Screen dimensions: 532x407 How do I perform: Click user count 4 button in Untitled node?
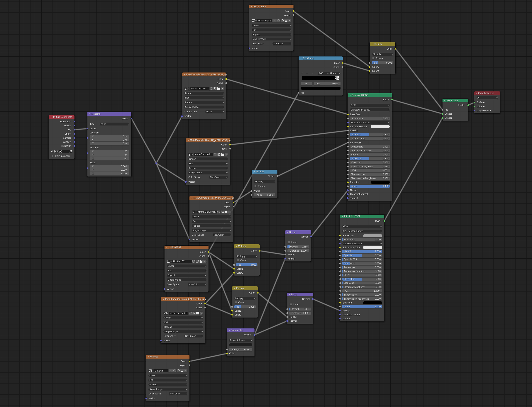(171, 371)
